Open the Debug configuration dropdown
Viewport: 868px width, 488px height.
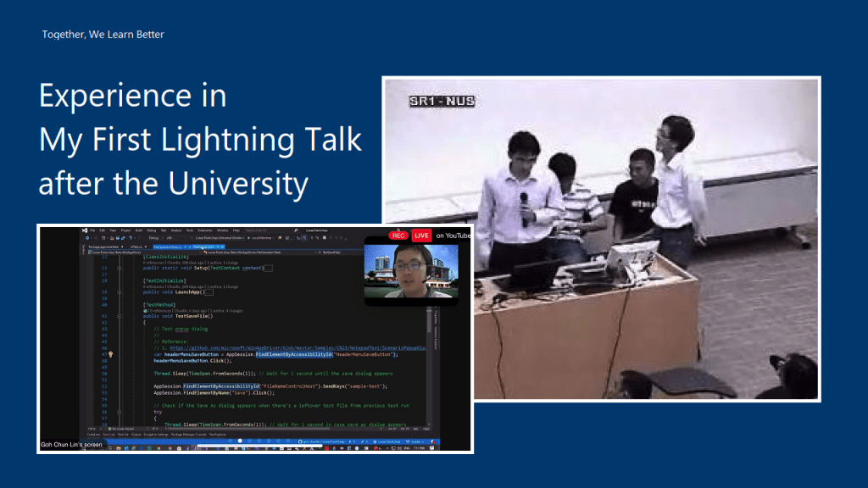[x=158, y=238]
